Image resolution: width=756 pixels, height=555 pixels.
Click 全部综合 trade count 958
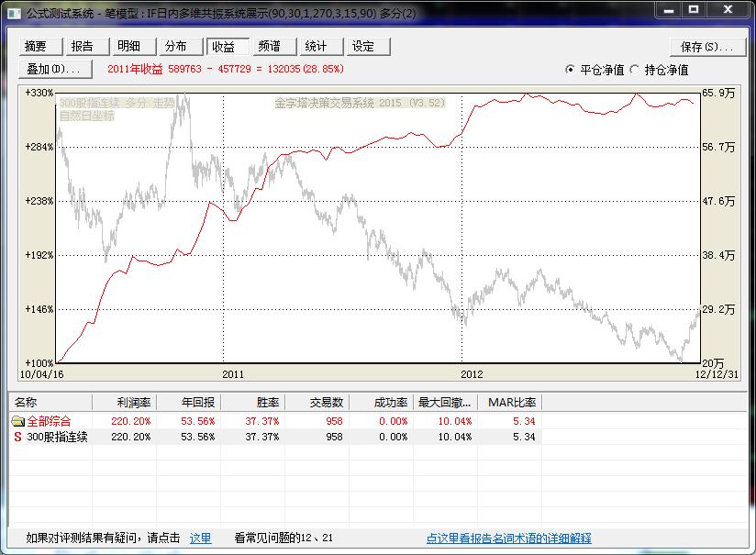334,421
